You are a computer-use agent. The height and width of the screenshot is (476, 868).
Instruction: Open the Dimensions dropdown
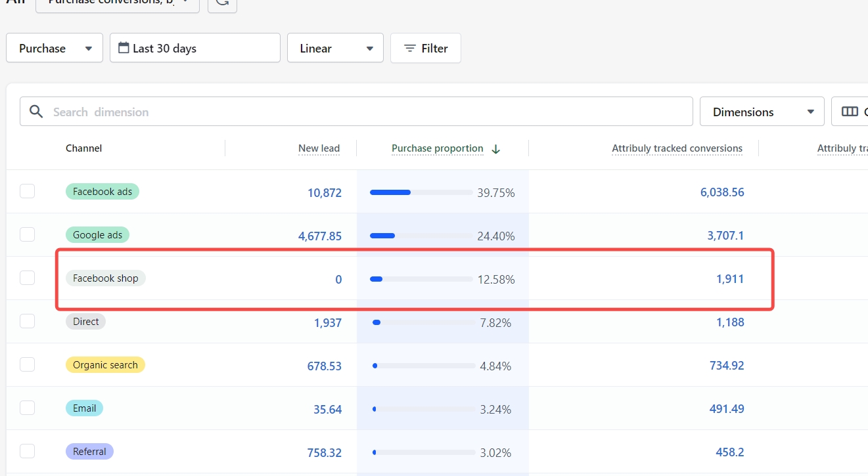[x=762, y=112]
